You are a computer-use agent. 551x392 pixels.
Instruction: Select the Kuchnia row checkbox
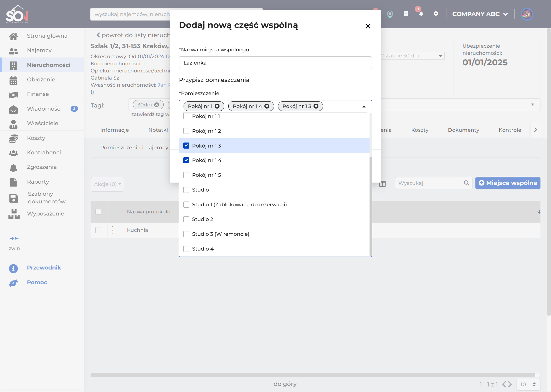pos(98,230)
